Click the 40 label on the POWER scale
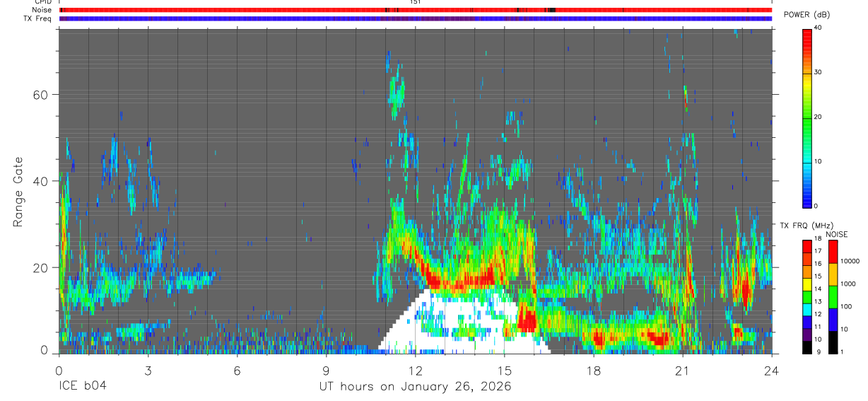This screenshot has height=401, width=868. (819, 28)
